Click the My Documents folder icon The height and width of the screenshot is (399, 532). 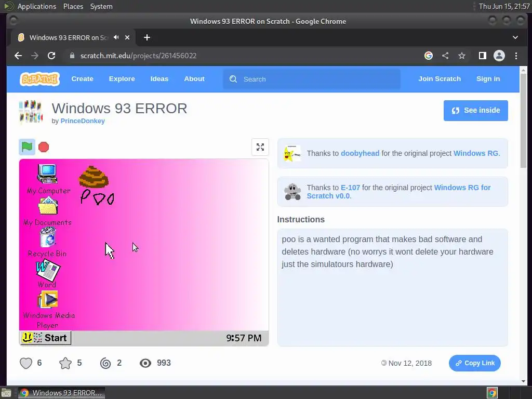coord(48,206)
